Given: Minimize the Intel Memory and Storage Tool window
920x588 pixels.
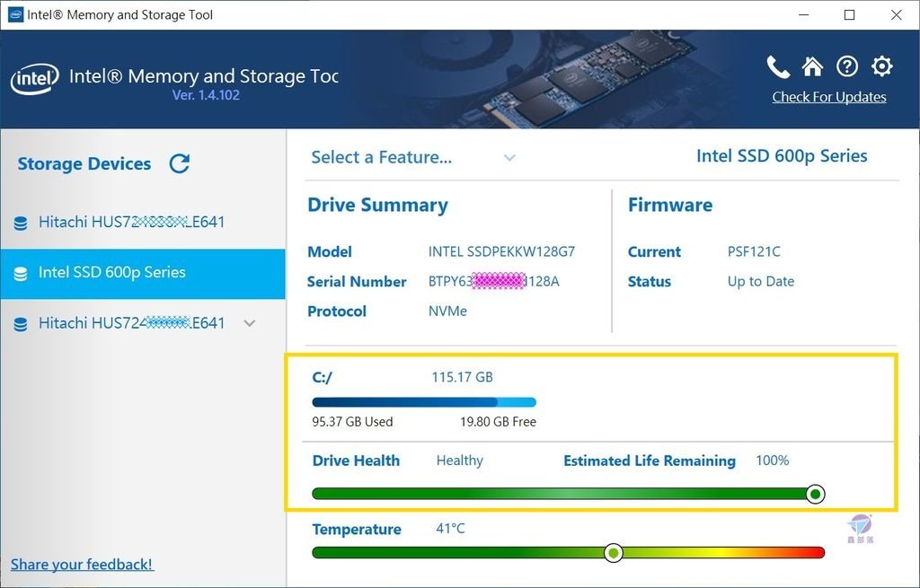Looking at the screenshot, I should (x=804, y=14).
